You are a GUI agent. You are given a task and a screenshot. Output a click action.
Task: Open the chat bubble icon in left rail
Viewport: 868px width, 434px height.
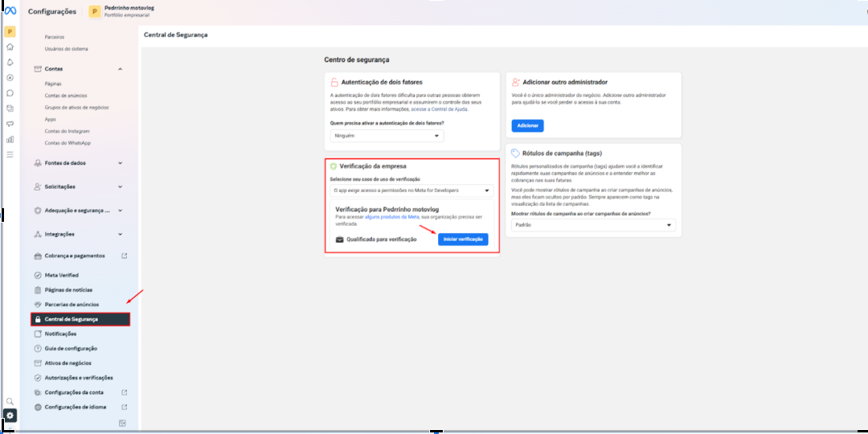point(10,93)
